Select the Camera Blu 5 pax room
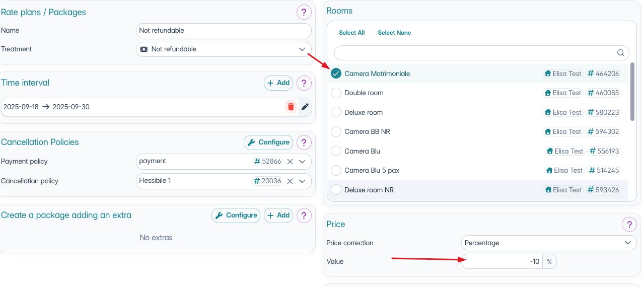644x287 pixels. [x=336, y=171]
